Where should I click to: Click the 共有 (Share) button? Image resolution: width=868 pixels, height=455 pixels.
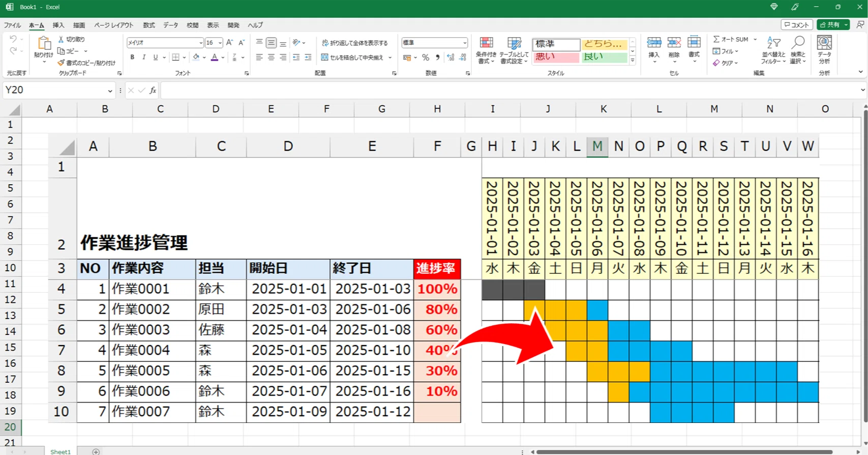(830, 24)
